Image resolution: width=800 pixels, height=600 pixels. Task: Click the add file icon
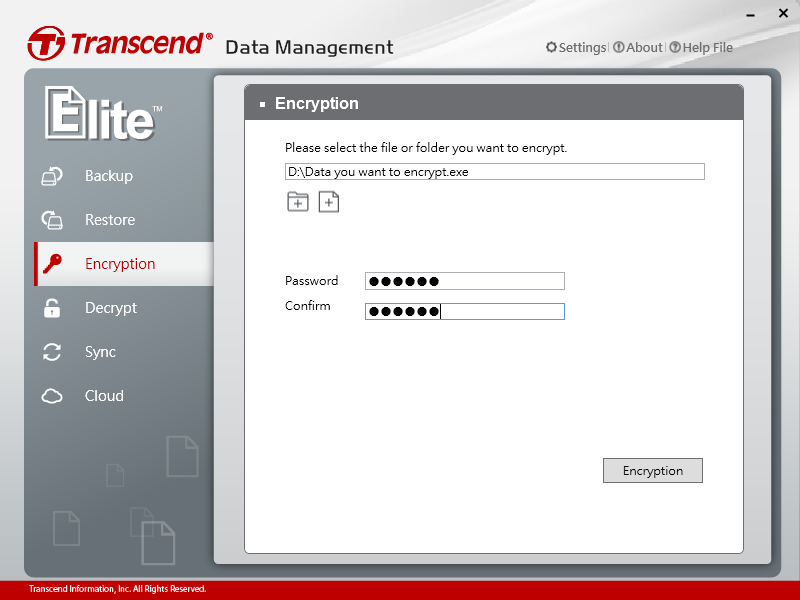329,202
